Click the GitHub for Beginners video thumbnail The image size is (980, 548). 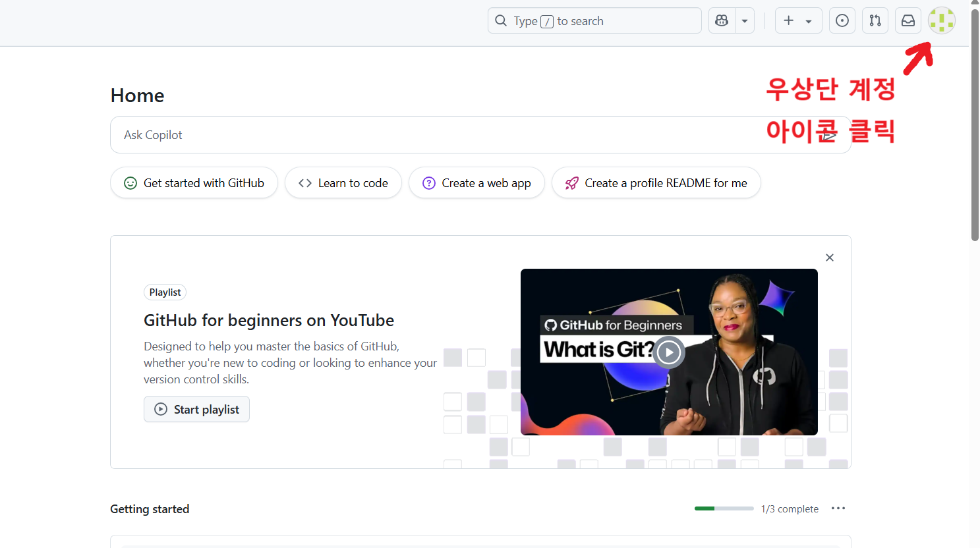[669, 352]
